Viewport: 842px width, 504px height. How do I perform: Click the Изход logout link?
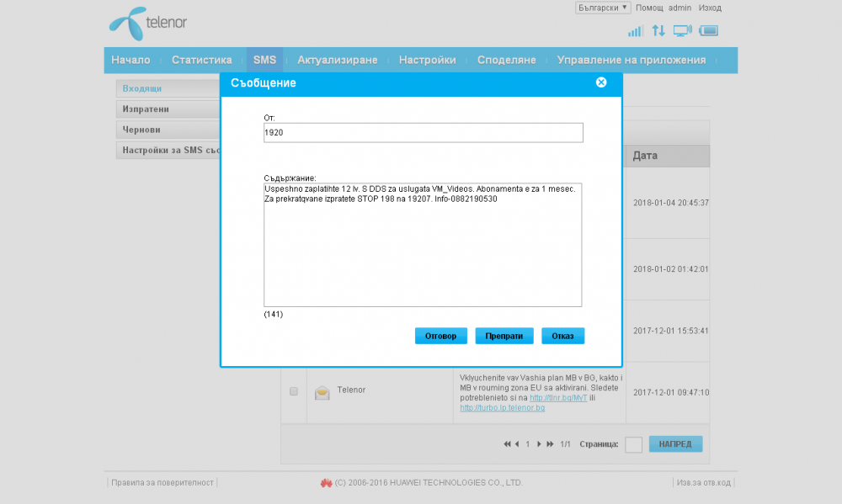coord(710,8)
